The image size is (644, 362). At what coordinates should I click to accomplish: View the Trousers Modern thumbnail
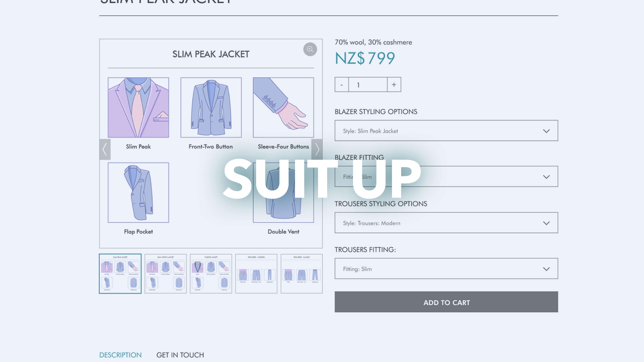pyautogui.click(x=256, y=274)
